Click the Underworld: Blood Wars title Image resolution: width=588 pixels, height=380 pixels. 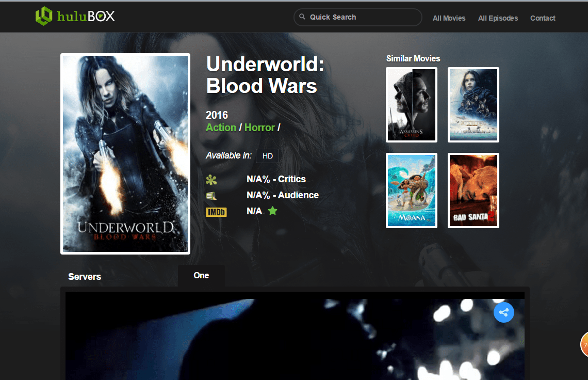265,75
